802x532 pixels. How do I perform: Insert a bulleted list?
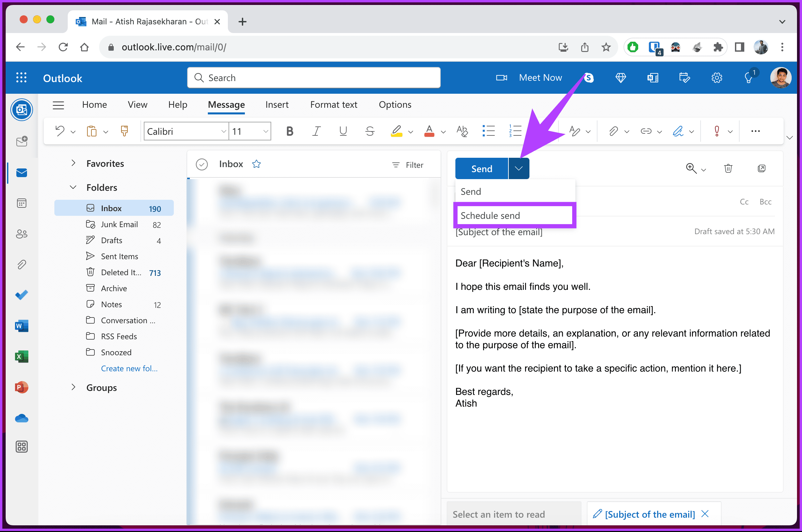pos(488,131)
